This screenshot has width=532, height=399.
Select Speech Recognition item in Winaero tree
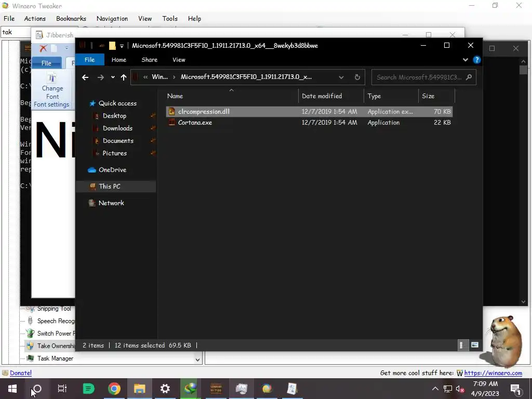tap(56, 321)
